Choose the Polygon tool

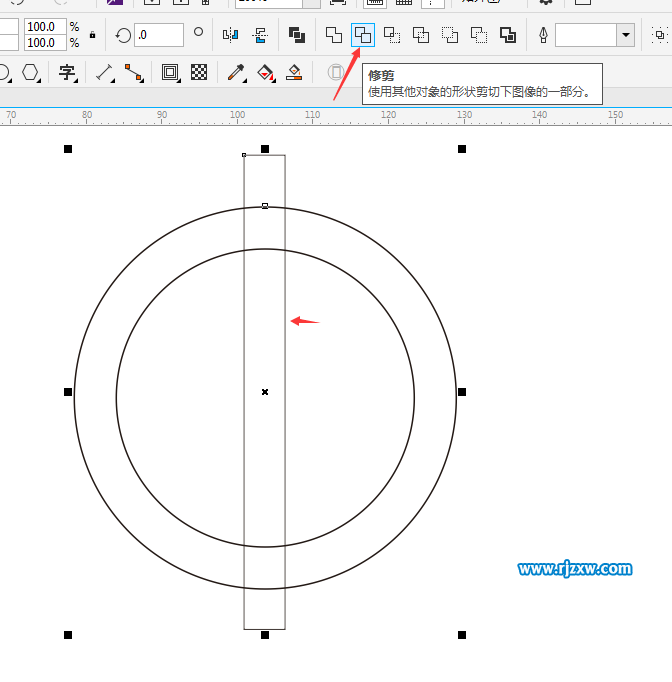click(x=31, y=72)
